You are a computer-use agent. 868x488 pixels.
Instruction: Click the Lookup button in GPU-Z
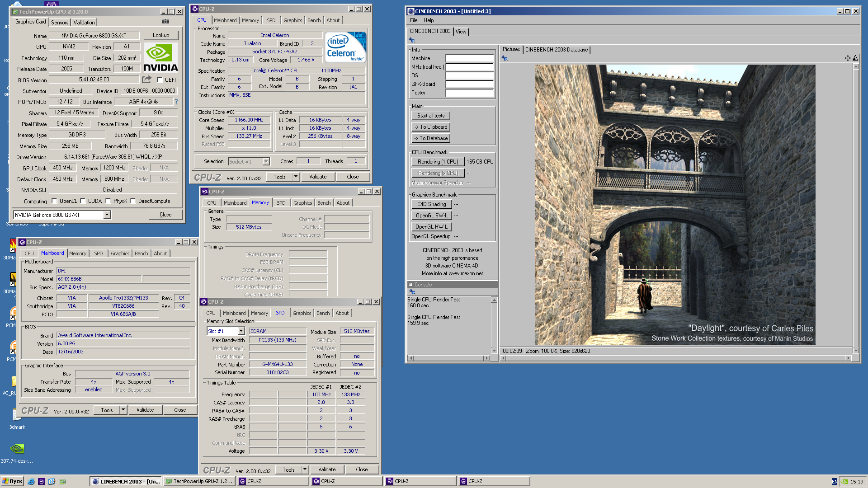(x=161, y=35)
